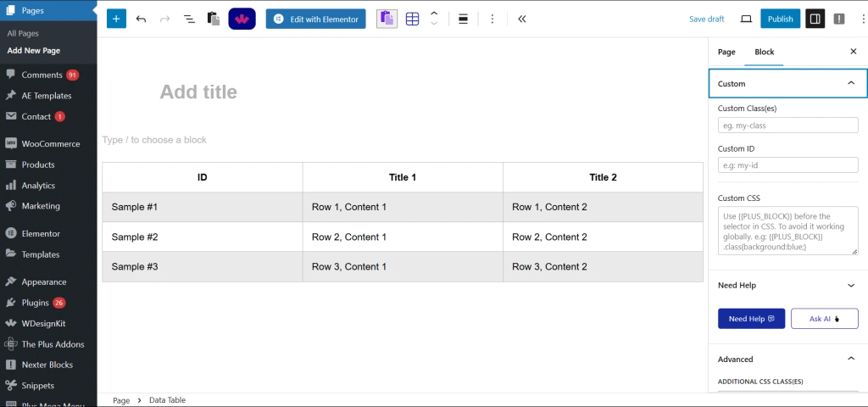This screenshot has width=868, height=407.
Task: Open the document overview list icon
Action: (189, 19)
